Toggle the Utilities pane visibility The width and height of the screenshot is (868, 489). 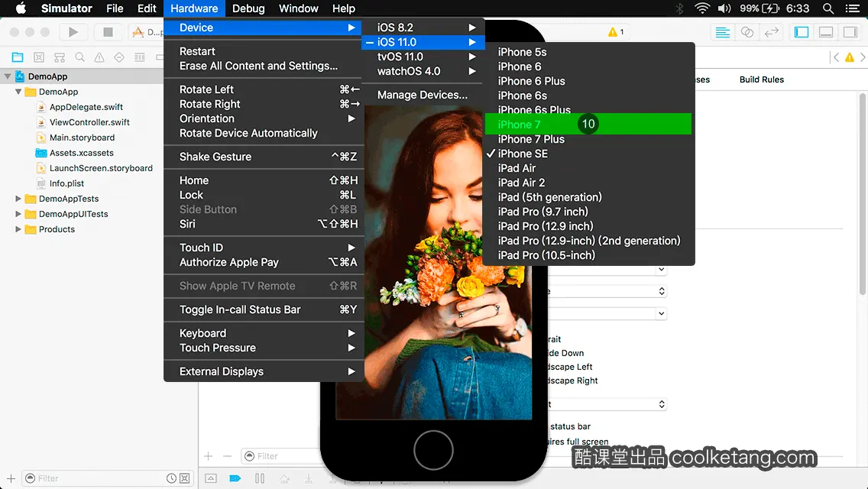[850, 32]
